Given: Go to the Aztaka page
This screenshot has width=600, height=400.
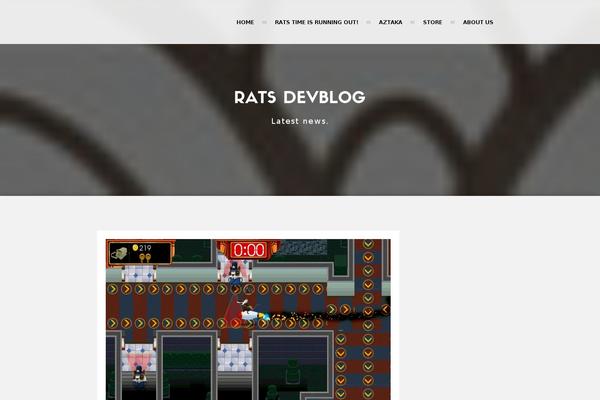Looking at the screenshot, I should tap(390, 22).
